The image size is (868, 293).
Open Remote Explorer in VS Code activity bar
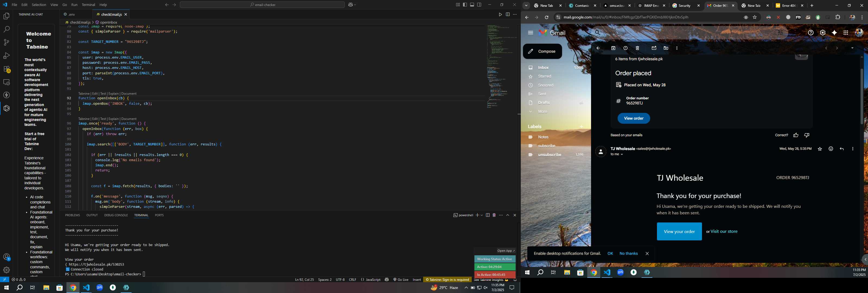pyautogui.click(x=7, y=82)
